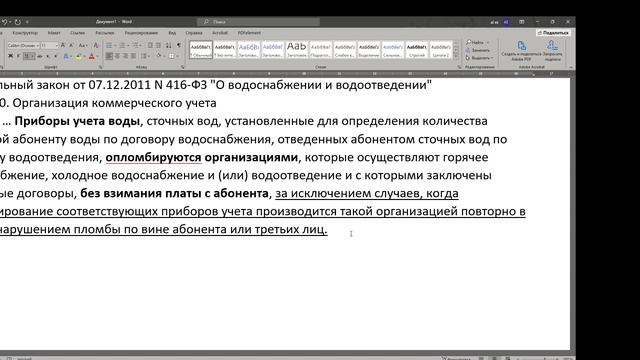Open the PDFelement tab
This screenshot has height=360, width=640.
click(249, 33)
